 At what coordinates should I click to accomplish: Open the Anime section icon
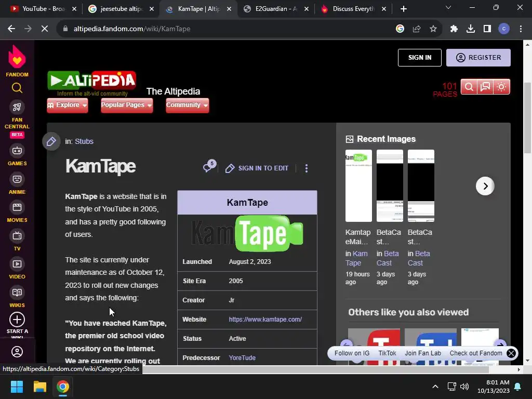[17, 179]
